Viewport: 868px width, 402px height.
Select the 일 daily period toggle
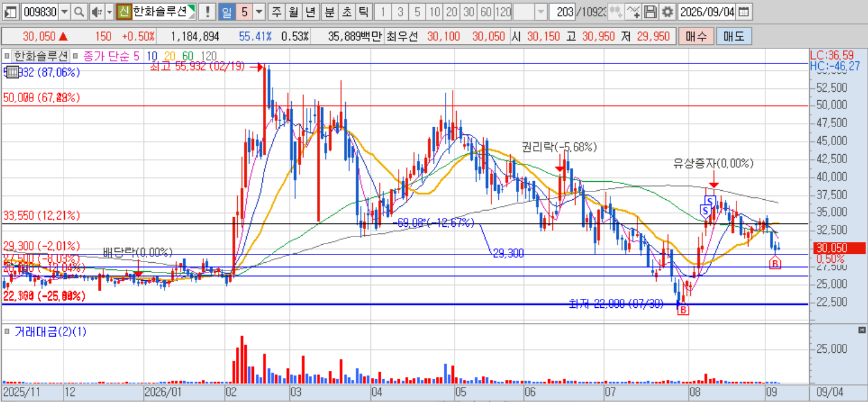(226, 11)
